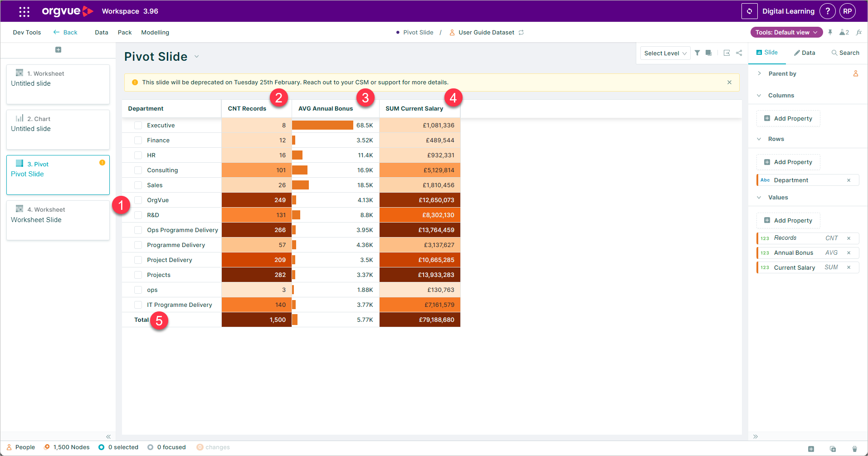Tick the Finance row checkbox
868x456 pixels.
click(x=138, y=140)
